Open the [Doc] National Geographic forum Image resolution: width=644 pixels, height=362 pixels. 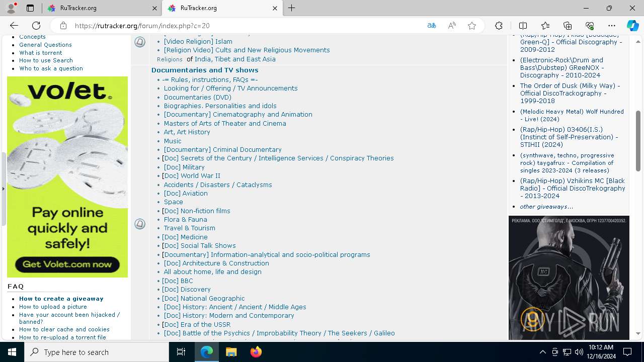203,299
